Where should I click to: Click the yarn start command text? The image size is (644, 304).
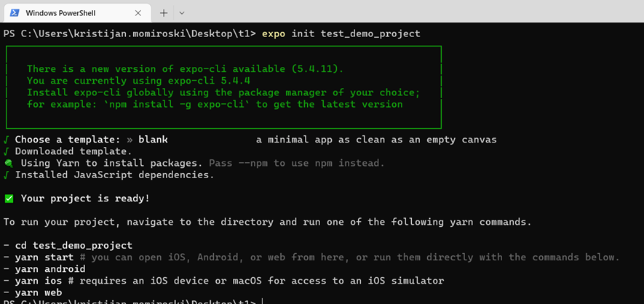(x=44, y=257)
